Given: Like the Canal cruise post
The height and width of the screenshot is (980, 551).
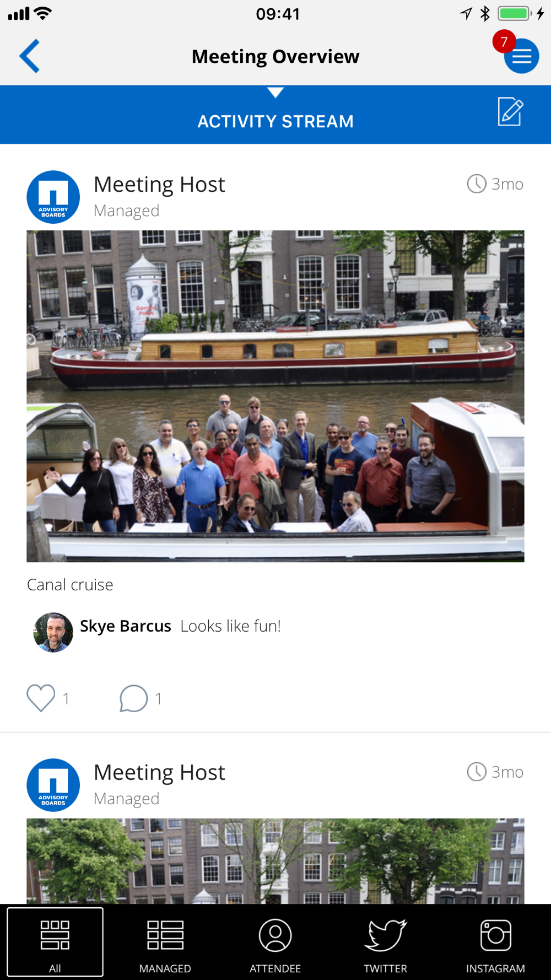Looking at the screenshot, I should [x=41, y=698].
